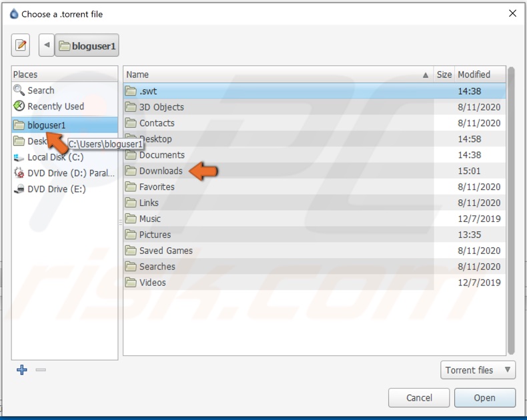Viewport: 527px width, 420px height.
Task: Select the Videos folder
Action: (315, 283)
